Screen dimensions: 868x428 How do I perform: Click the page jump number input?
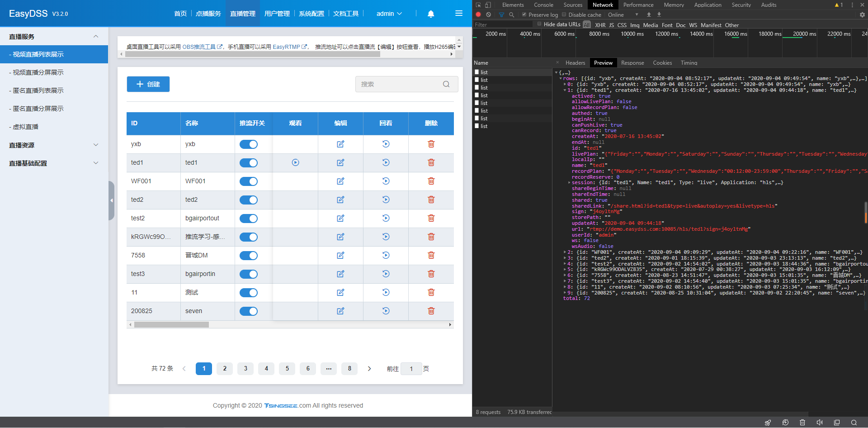point(411,369)
